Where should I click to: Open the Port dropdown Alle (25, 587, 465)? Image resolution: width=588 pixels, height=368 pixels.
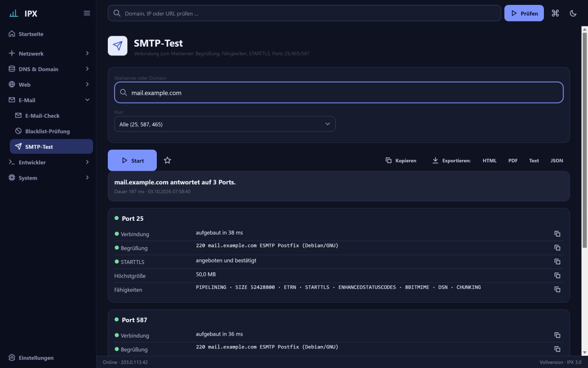pyautogui.click(x=225, y=124)
